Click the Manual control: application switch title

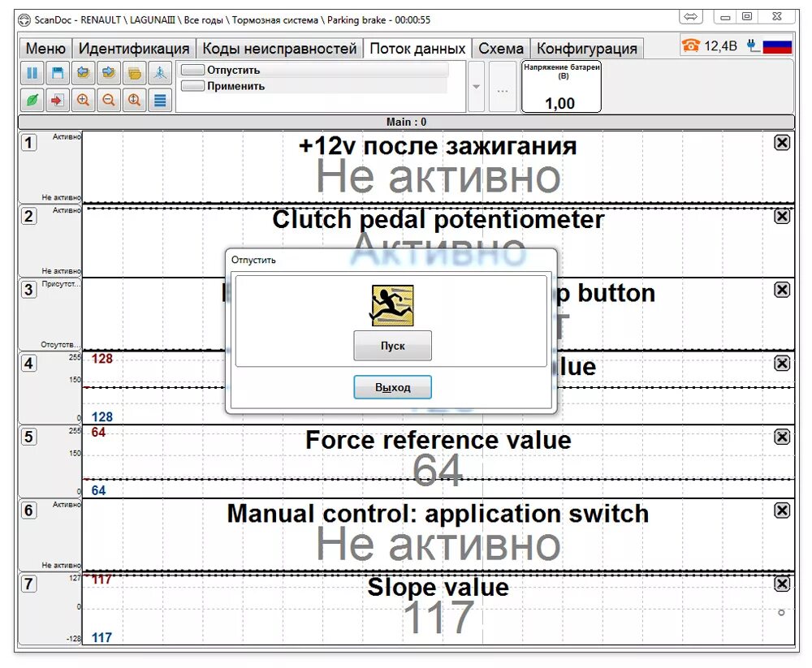pyautogui.click(x=438, y=514)
